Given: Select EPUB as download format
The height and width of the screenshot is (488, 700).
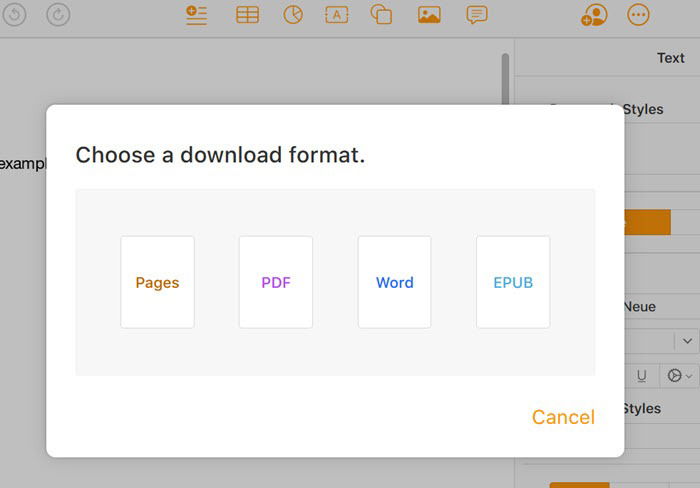Looking at the screenshot, I should [513, 282].
